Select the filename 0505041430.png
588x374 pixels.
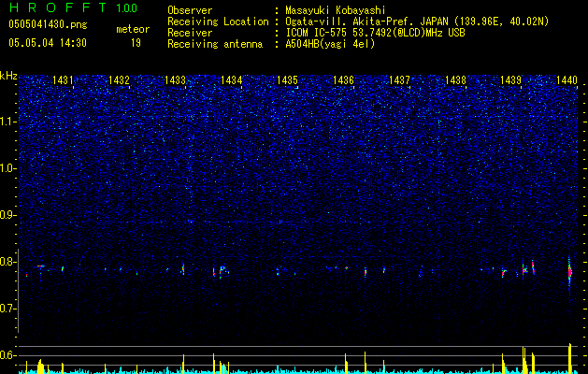pos(48,24)
